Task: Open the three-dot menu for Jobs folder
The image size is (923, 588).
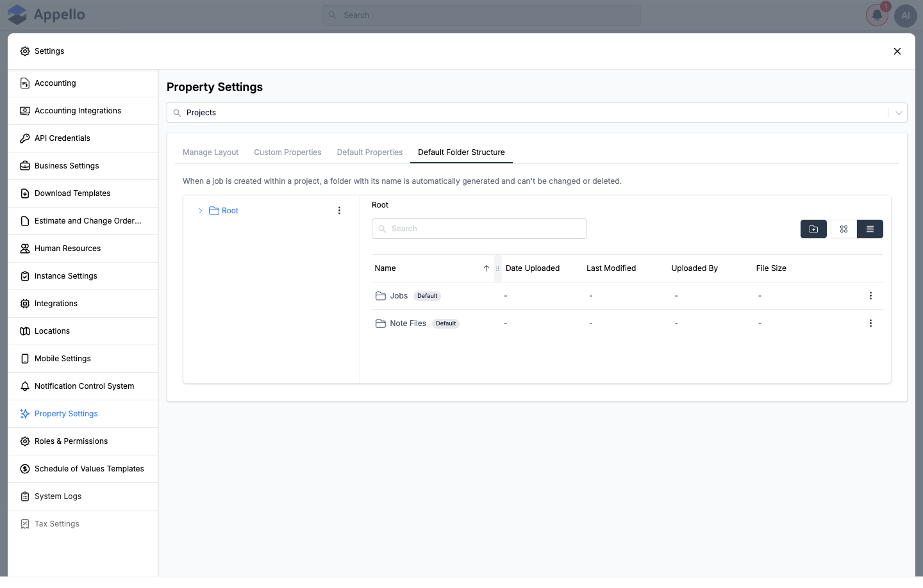Action: (x=870, y=296)
